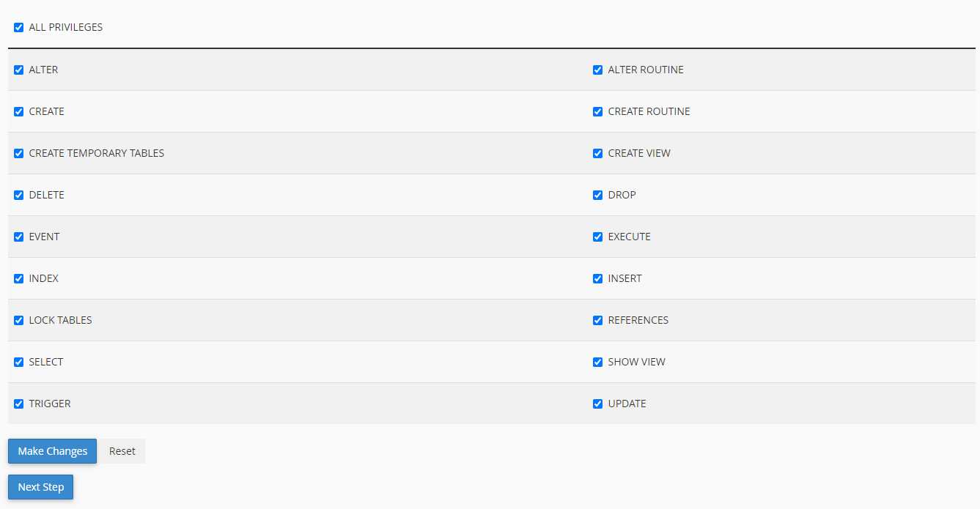Toggle the TRIGGER privilege checkbox
Image resolution: width=980 pixels, height=509 pixels.
coord(19,404)
